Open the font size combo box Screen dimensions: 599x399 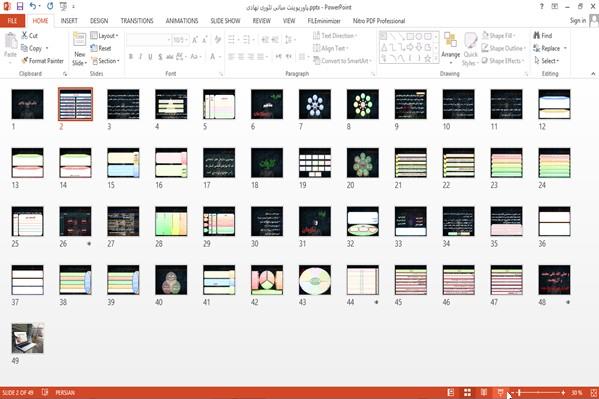point(180,40)
